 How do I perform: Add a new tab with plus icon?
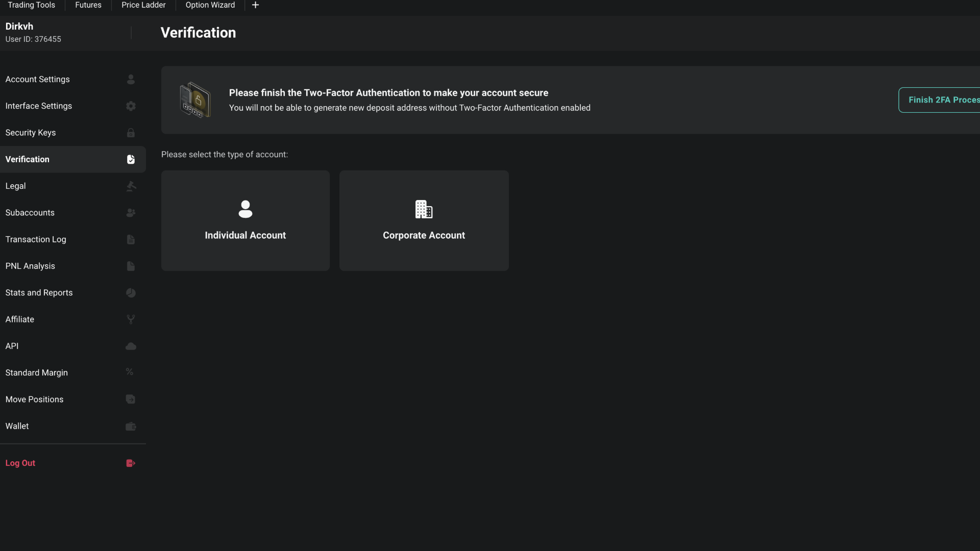click(x=255, y=5)
